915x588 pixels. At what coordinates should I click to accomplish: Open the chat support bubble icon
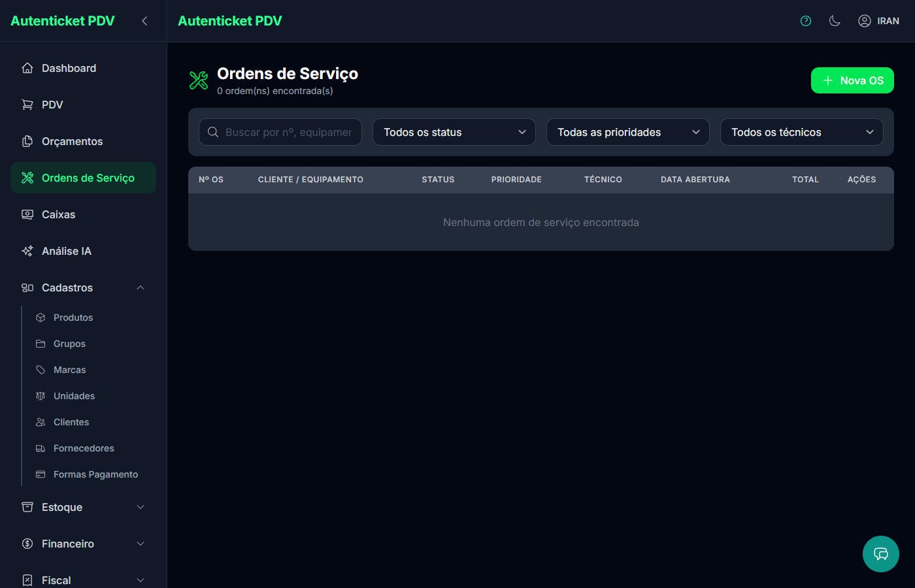(880, 553)
